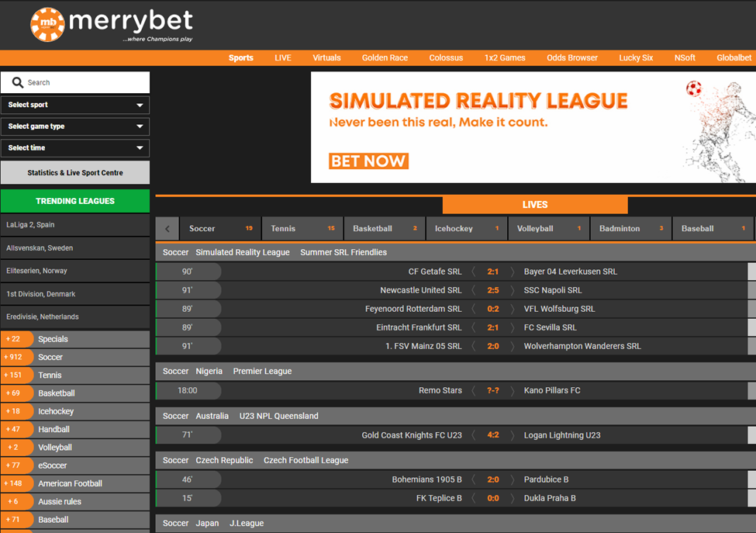
Task: Open the Select sport dropdown
Action: pos(75,105)
